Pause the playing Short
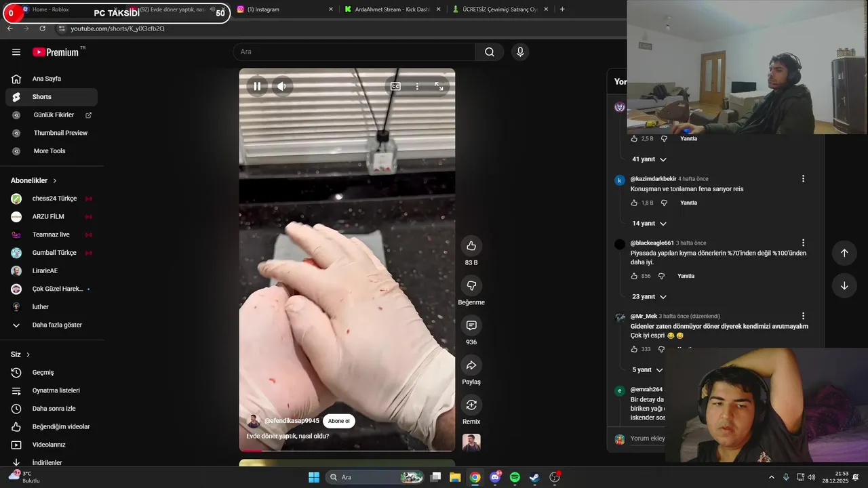The height and width of the screenshot is (488, 868). pyautogui.click(x=258, y=86)
